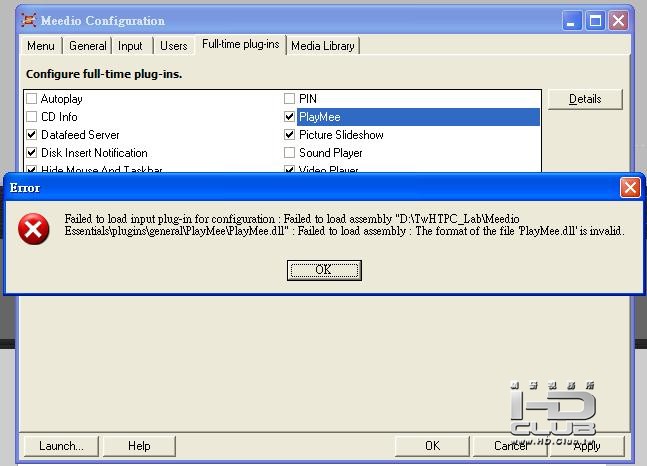The width and height of the screenshot is (647, 466).
Task: Maximize the Meedio Configuration window
Action: [x=595, y=20]
